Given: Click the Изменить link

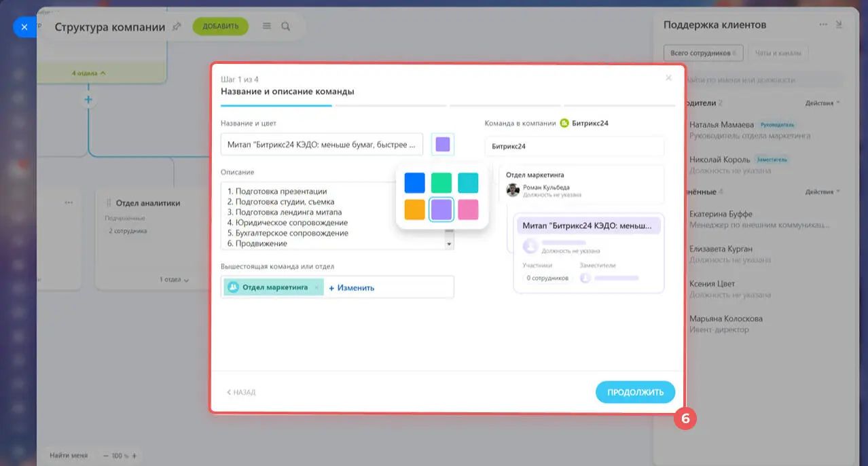Looking at the screenshot, I should (x=352, y=287).
